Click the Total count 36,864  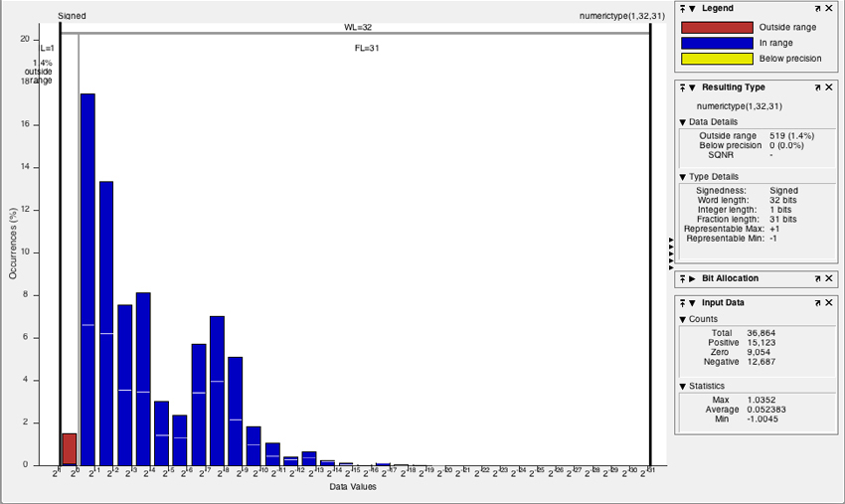pos(760,333)
